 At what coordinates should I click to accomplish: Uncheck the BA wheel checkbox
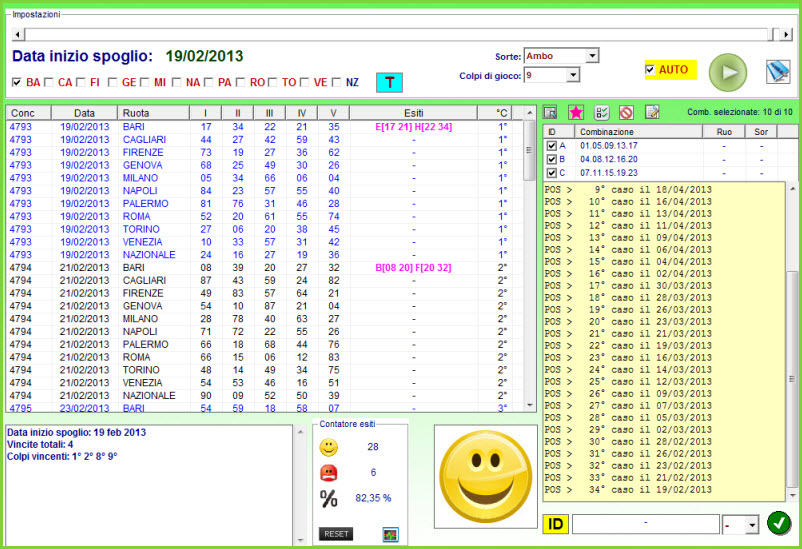click(17, 82)
